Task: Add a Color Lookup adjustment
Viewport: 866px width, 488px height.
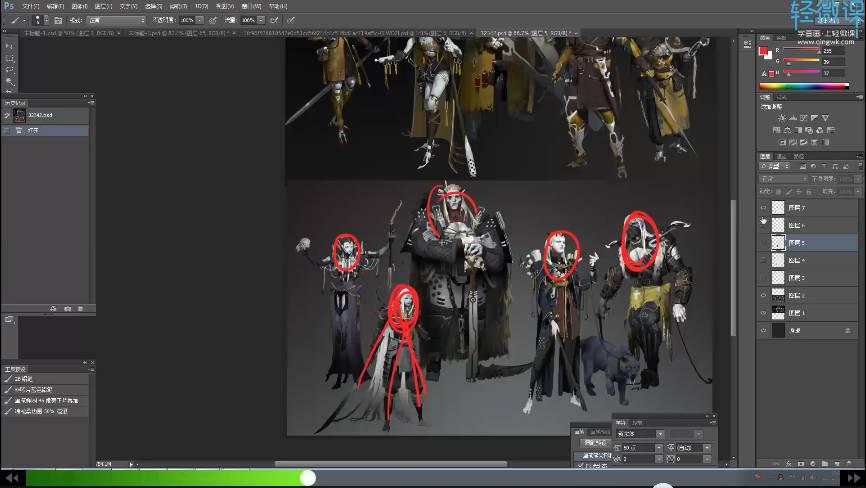Action: (x=831, y=130)
